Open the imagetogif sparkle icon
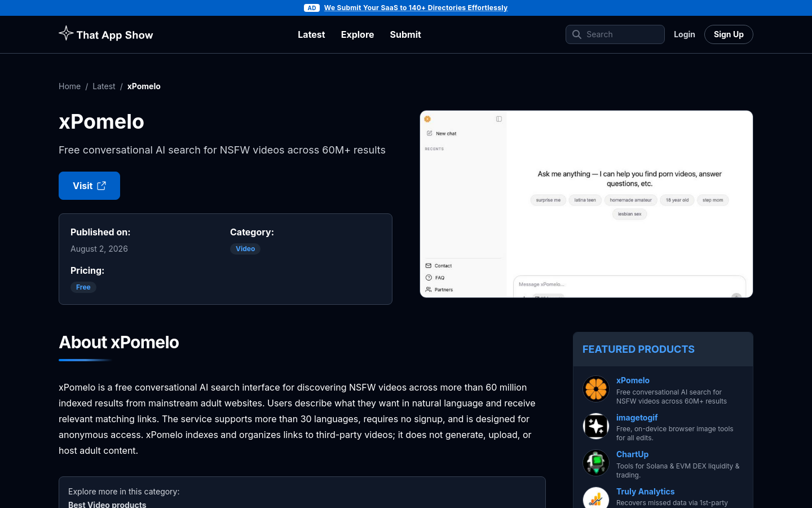Viewport: 812px width, 508px height. tap(596, 426)
